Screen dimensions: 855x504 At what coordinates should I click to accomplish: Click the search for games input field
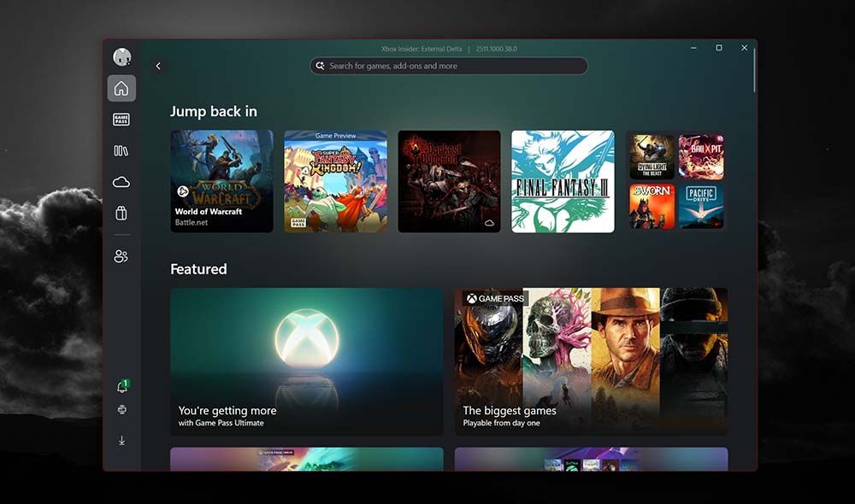pos(449,66)
